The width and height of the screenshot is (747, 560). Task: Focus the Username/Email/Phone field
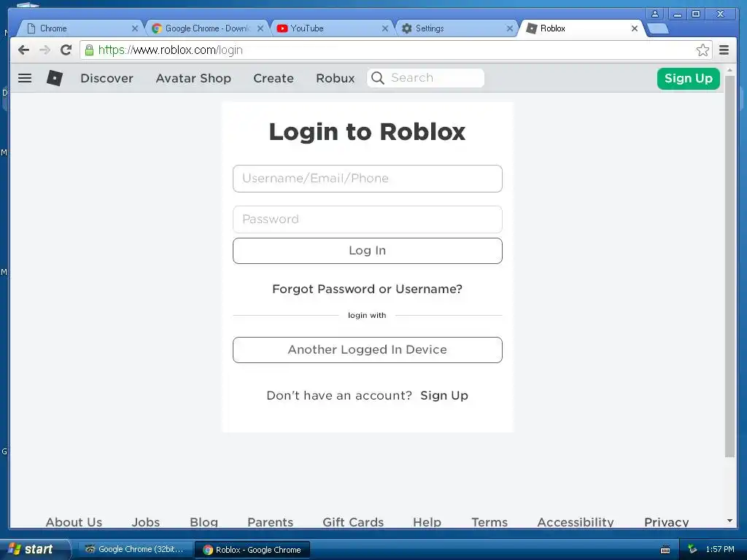tap(368, 179)
